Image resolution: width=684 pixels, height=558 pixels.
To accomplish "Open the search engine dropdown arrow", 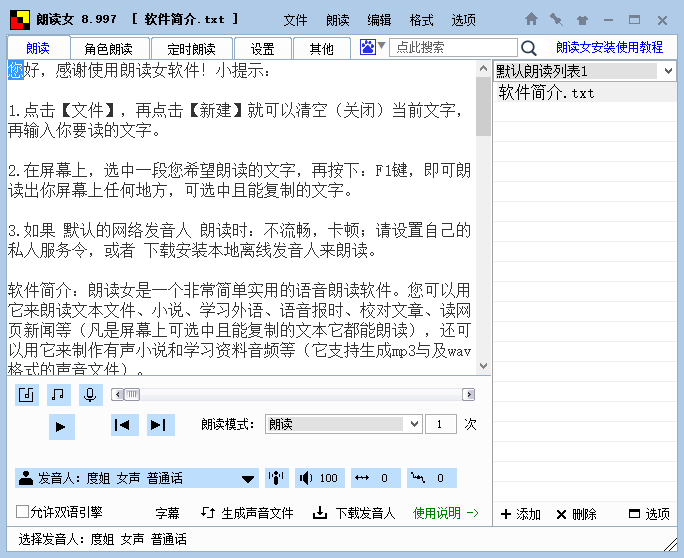I will [381, 45].
